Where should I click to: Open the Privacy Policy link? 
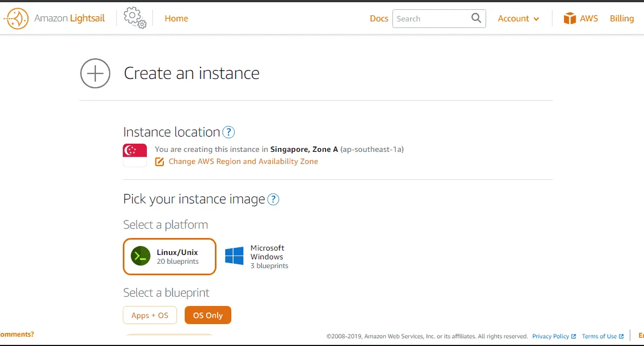pos(550,336)
